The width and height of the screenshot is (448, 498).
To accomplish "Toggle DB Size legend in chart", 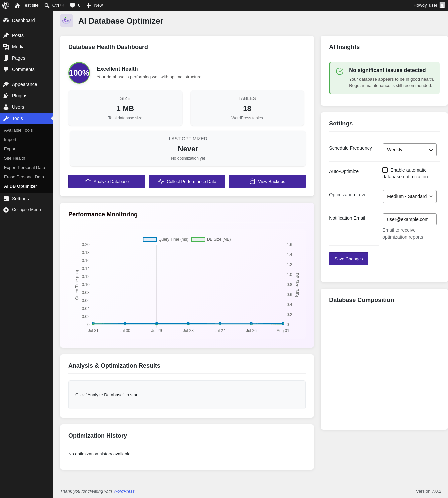I will (x=211, y=239).
